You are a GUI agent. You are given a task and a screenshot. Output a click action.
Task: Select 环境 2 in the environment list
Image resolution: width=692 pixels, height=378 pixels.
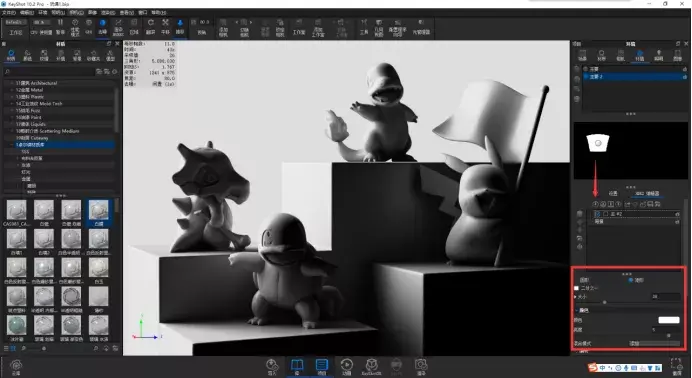click(x=634, y=76)
